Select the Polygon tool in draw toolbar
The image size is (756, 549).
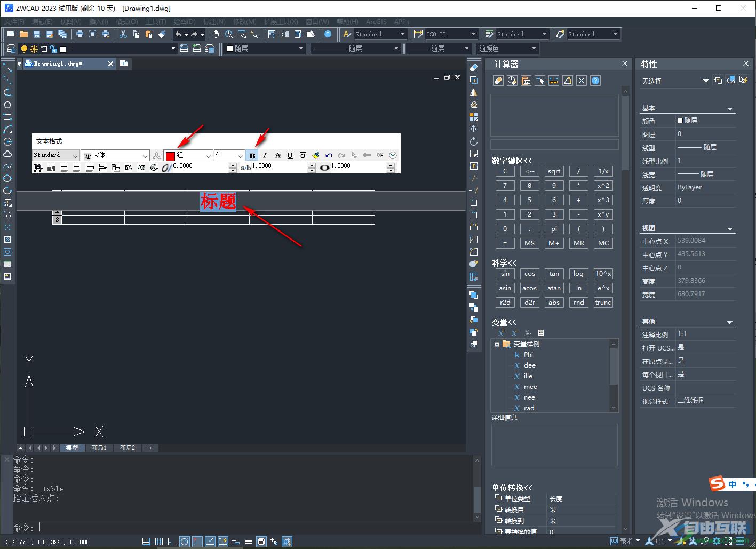7,105
